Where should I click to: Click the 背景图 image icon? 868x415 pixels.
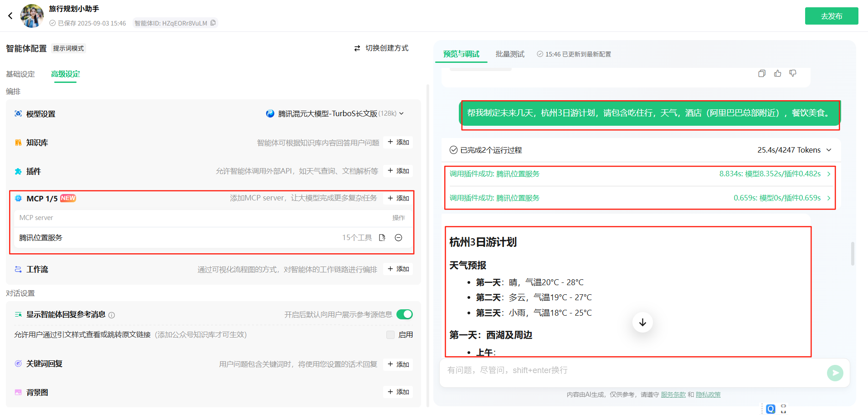[18, 392]
